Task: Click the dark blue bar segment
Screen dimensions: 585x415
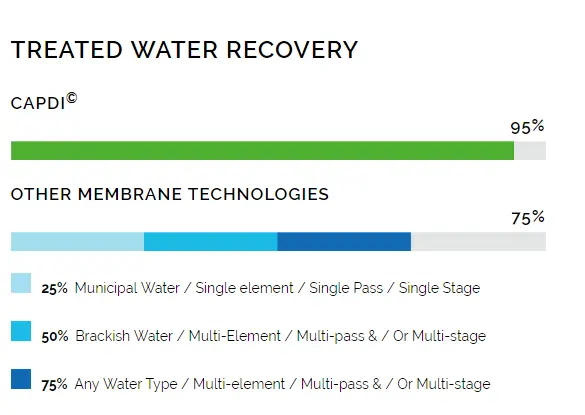Action: (x=344, y=241)
